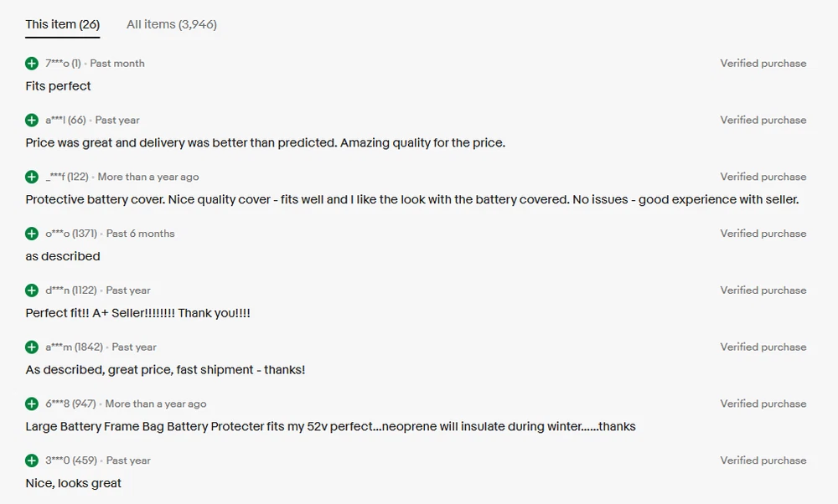Click Verified purchase label on first review
The width and height of the screenshot is (838, 504).
pyautogui.click(x=763, y=64)
